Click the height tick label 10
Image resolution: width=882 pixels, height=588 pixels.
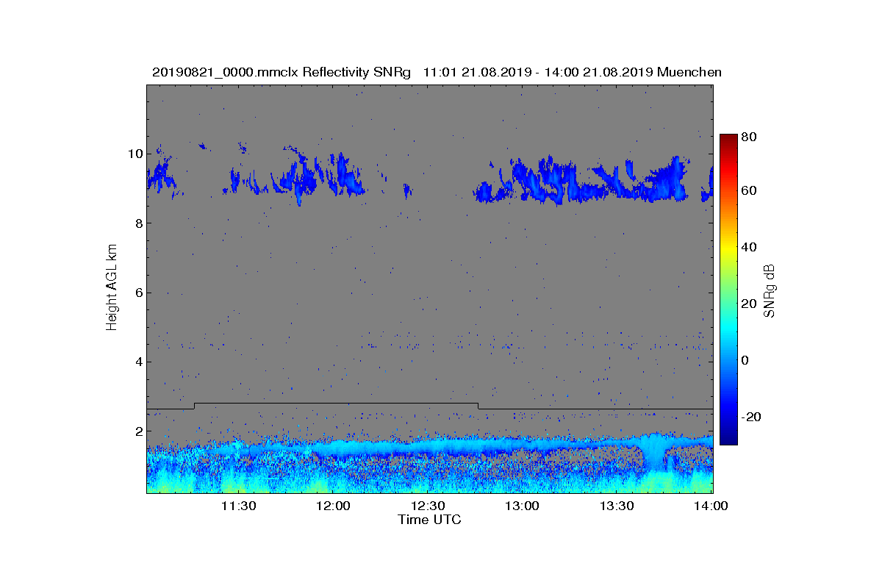click(x=135, y=154)
